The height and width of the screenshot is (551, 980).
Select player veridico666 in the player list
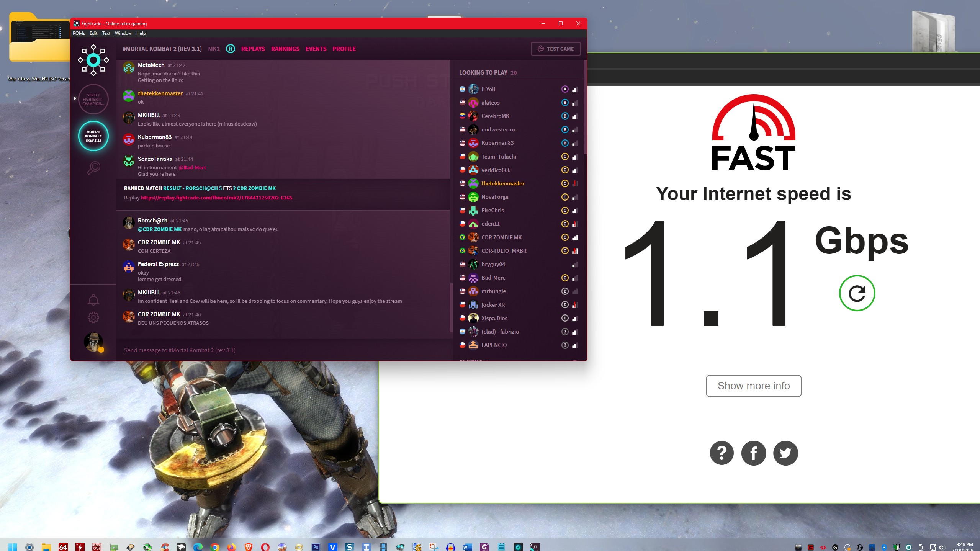point(519,170)
